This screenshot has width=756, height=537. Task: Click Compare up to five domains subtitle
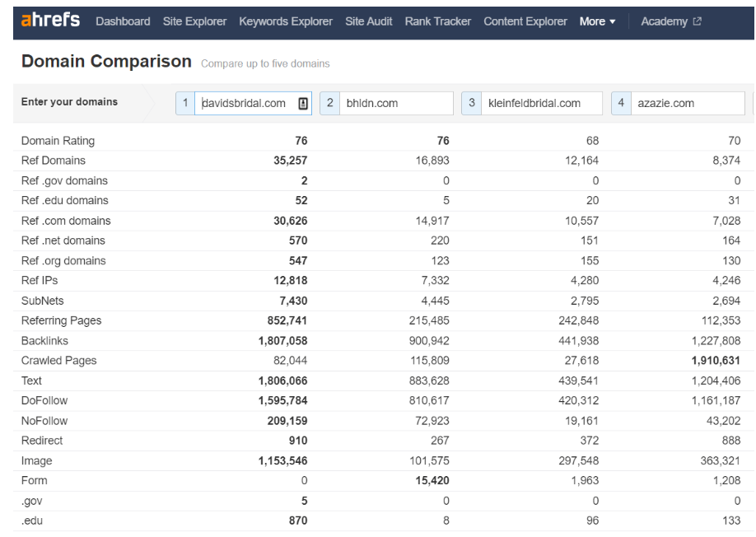tap(265, 63)
